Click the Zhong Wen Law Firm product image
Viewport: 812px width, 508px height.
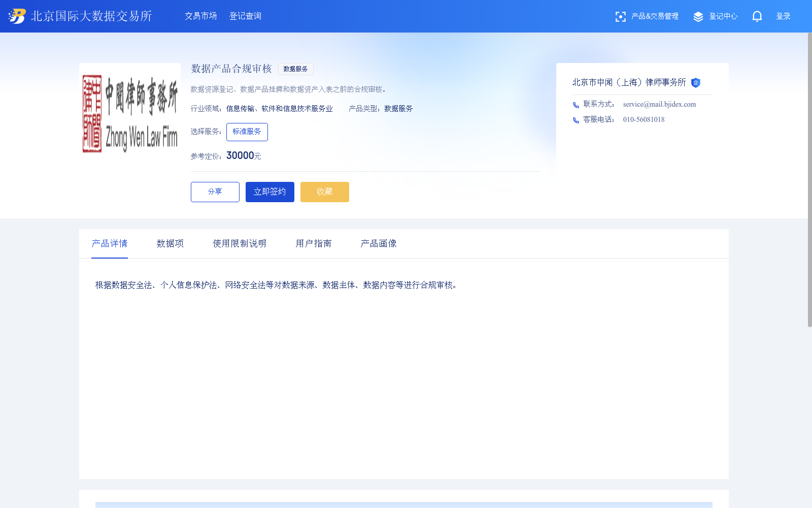(x=130, y=114)
